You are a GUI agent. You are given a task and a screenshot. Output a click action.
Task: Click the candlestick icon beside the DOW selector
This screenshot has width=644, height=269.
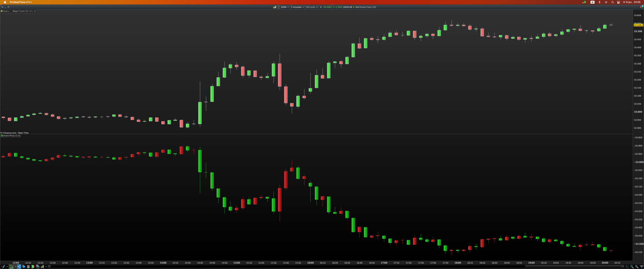pyautogui.click(x=275, y=7)
